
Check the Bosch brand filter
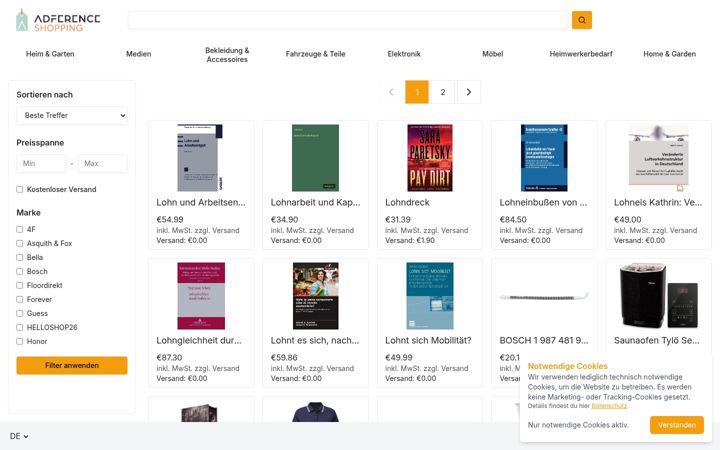point(20,271)
